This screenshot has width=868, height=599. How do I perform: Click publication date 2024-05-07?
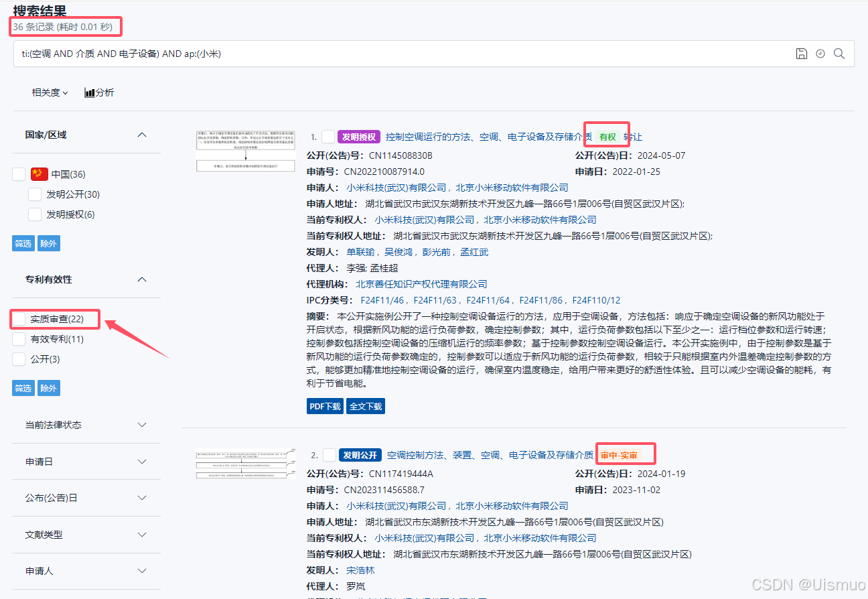tap(662, 155)
